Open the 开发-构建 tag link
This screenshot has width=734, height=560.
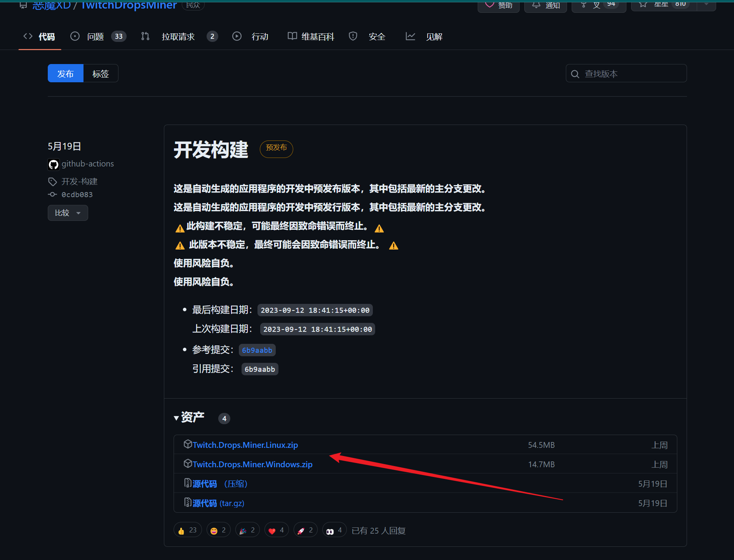(x=79, y=182)
